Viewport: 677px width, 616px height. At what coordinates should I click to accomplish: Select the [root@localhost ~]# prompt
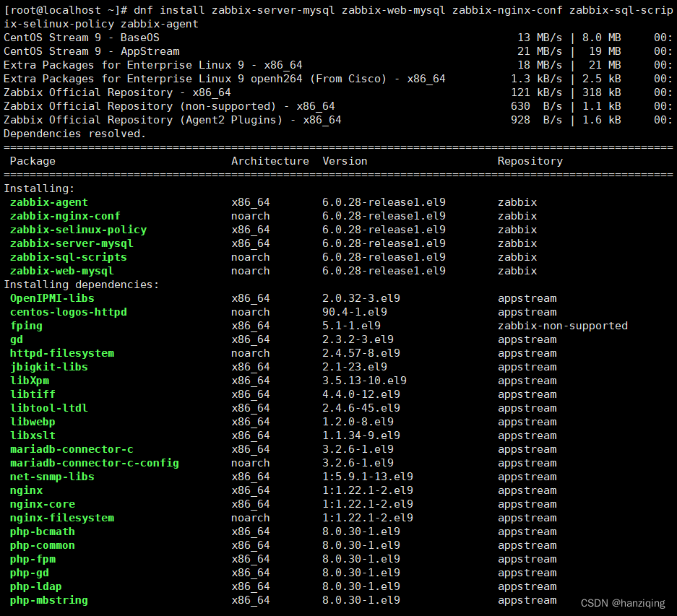pos(65,10)
